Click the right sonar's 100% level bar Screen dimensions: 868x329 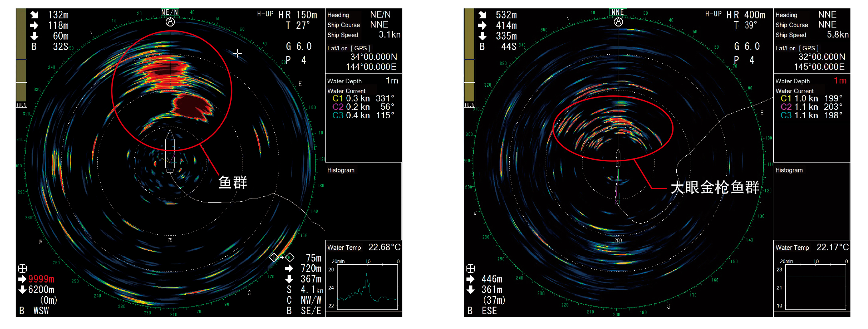coord(469,58)
